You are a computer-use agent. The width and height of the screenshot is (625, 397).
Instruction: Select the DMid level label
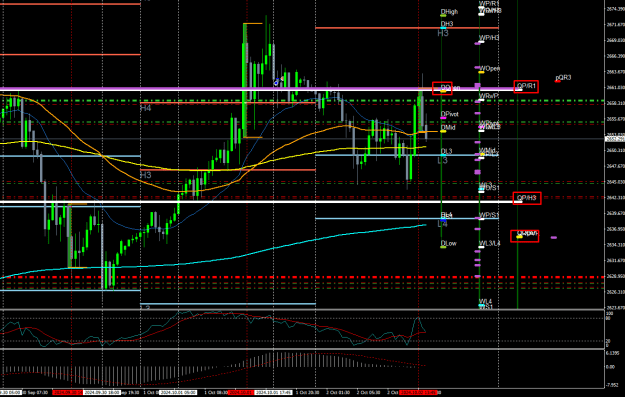448,128
